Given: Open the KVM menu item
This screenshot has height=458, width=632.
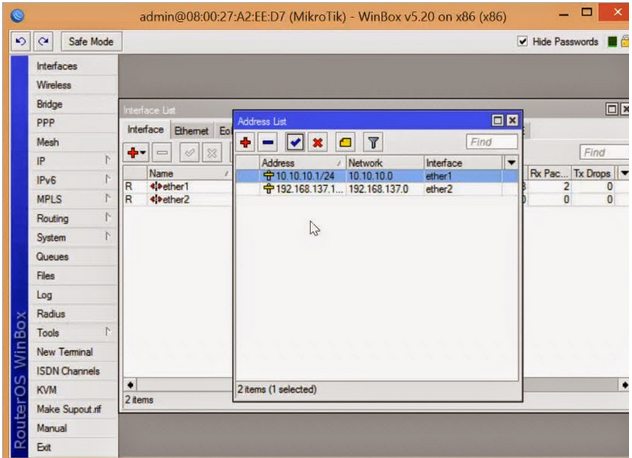Looking at the screenshot, I should 73,390.
